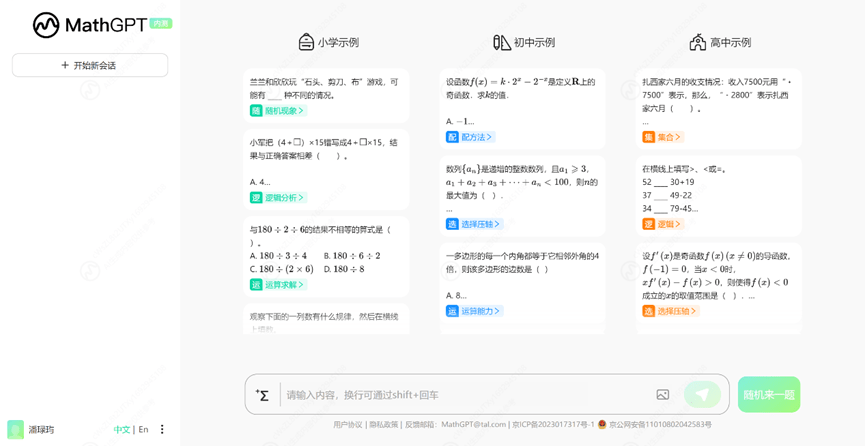Expand the 配方法 tag
The image size is (865, 446).
[471, 137]
